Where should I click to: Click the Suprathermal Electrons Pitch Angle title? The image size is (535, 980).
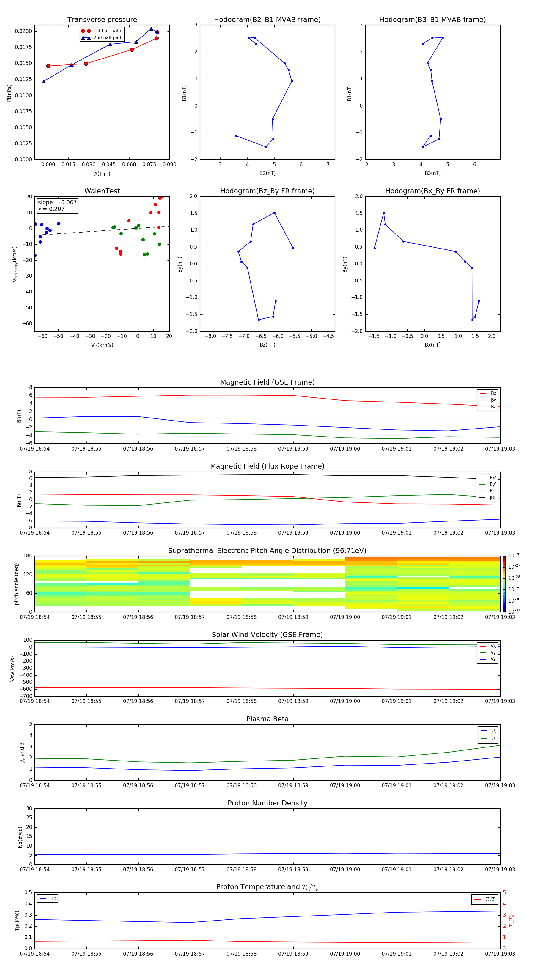[x=267, y=551]
